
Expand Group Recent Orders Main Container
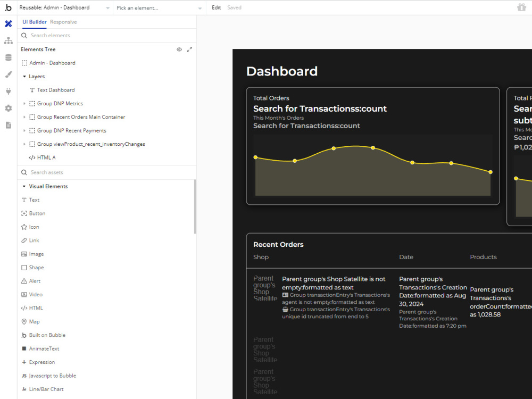[x=24, y=117]
